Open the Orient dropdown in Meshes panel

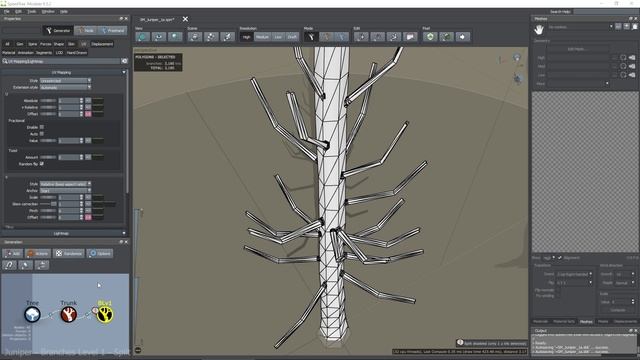pyautogui.click(x=574, y=274)
